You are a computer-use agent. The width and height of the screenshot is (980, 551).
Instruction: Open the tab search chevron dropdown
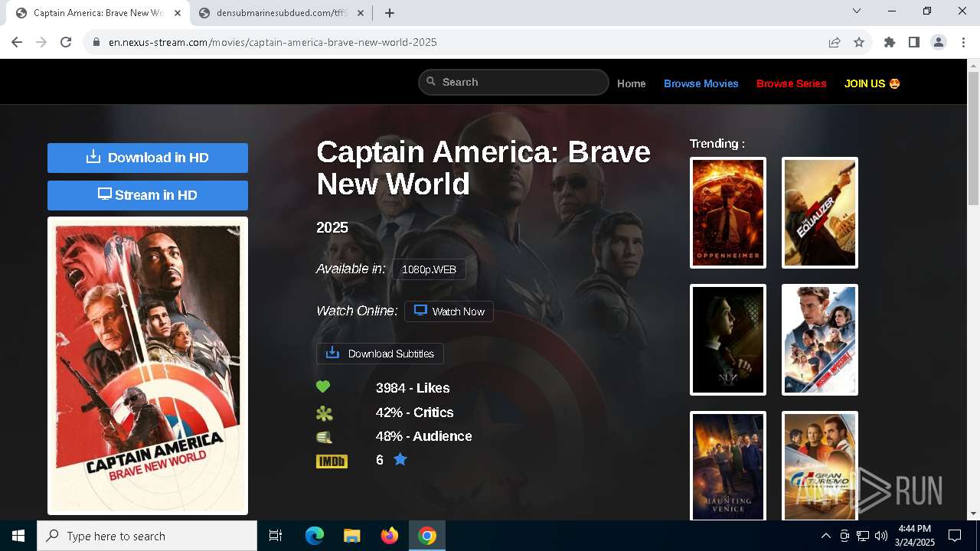tap(857, 11)
